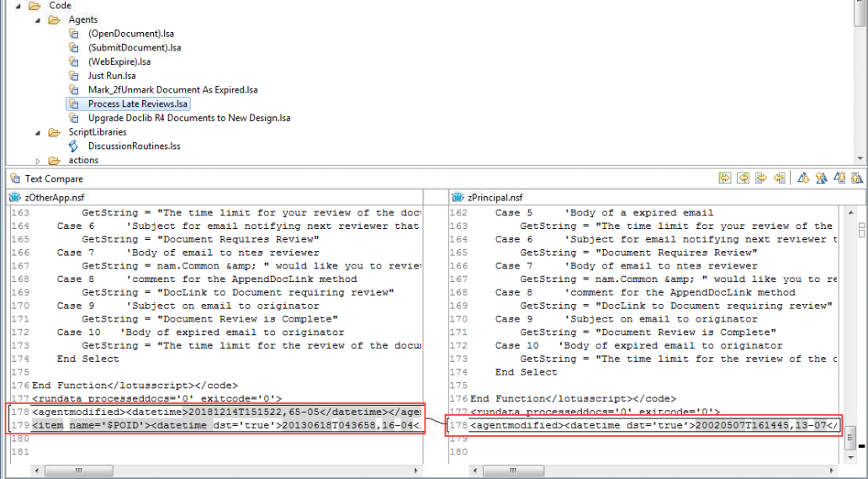Jump to previous change icon
The image size is (868, 479).
(857, 178)
